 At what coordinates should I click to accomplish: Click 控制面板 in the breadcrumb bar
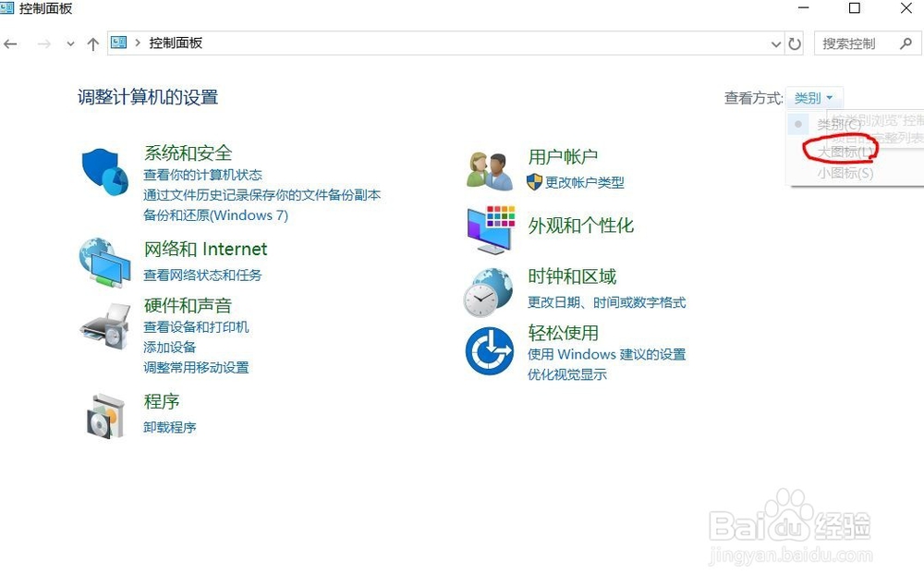pyautogui.click(x=176, y=43)
